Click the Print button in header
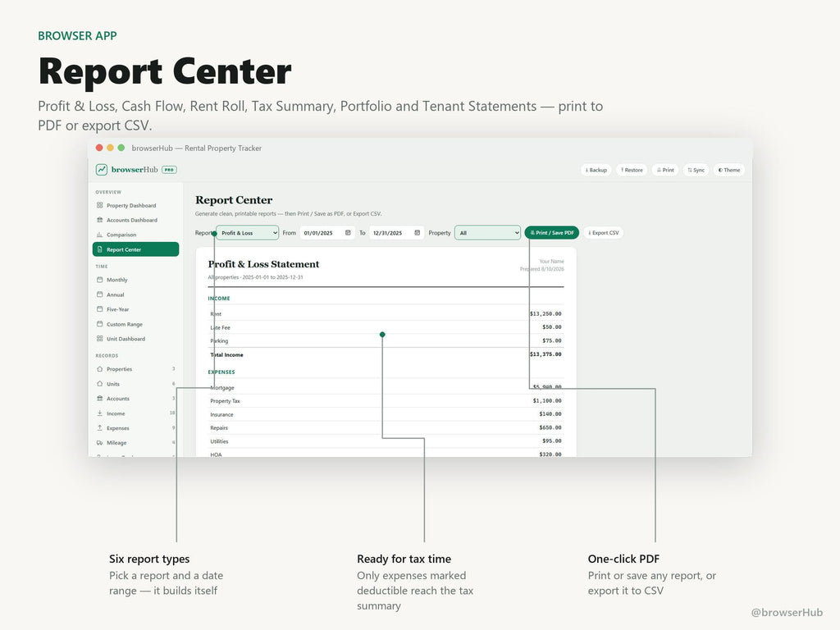 (x=665, y=170)
